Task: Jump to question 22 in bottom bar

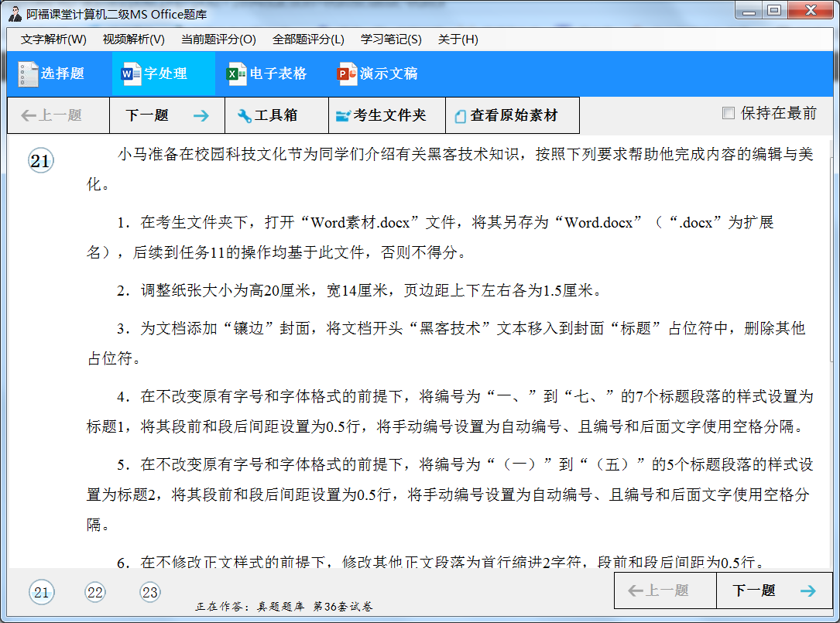Action: [x=95, y=593]
